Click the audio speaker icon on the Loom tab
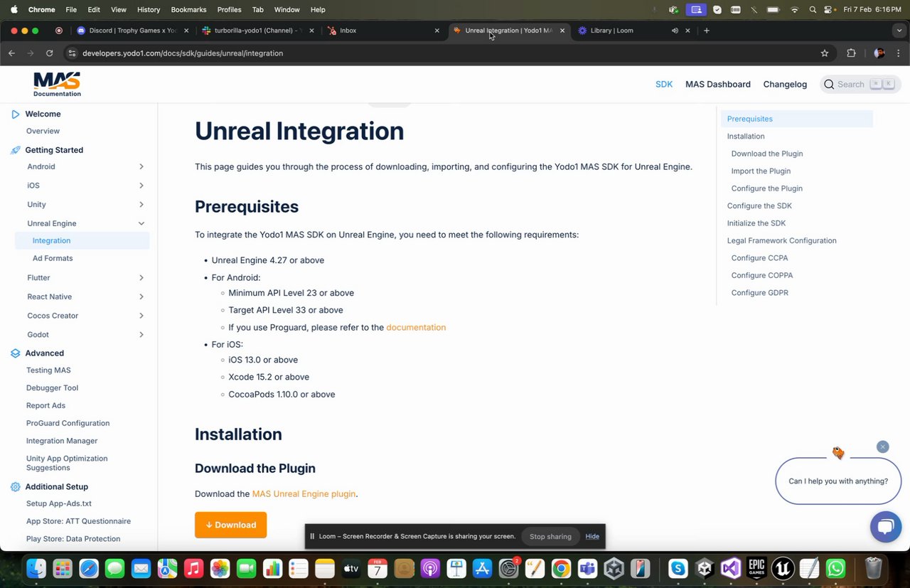 (x=675, y=31)
